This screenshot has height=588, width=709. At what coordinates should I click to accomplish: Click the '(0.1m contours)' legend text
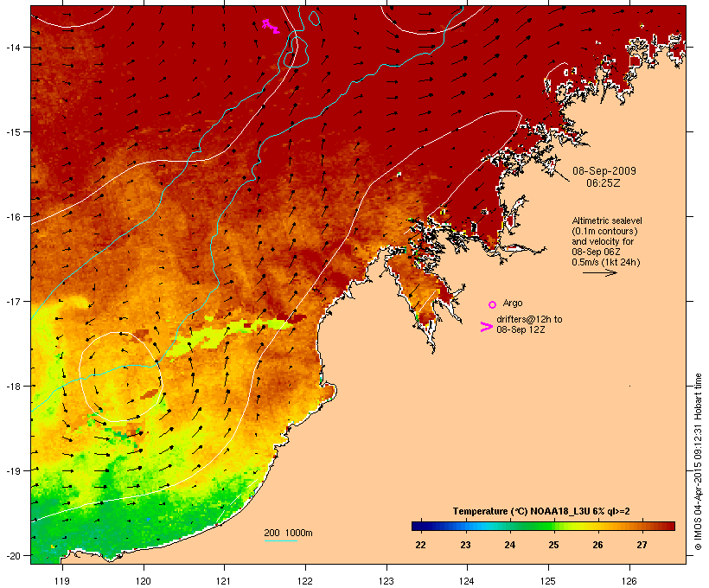(604, 231)
